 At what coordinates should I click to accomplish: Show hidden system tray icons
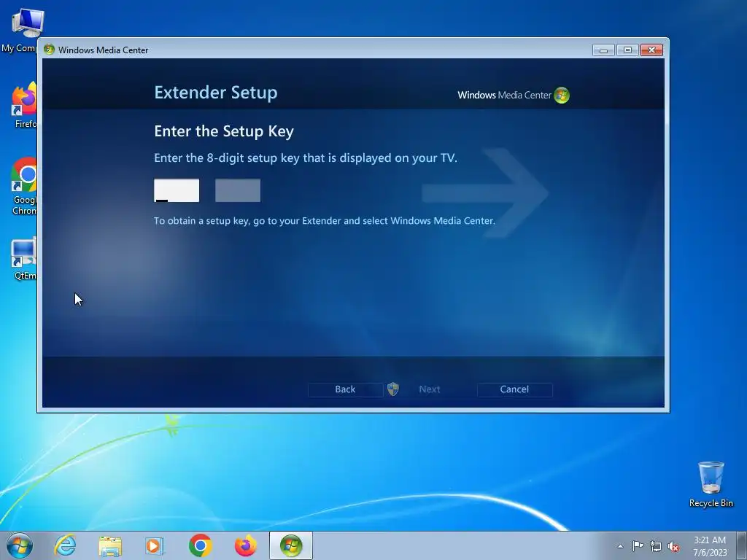620,546
